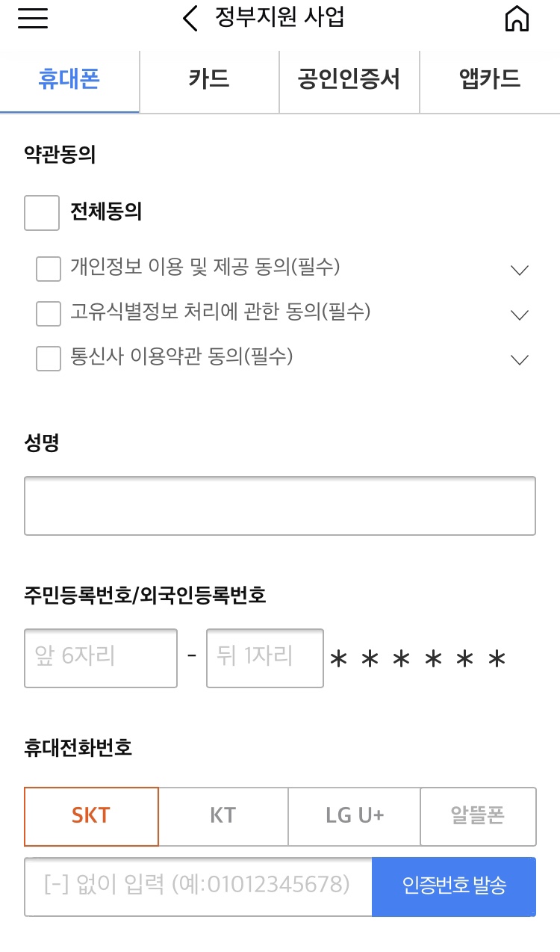Select SKT carrier option
Screen dimensions: 560x952
(x=91, y=816)
